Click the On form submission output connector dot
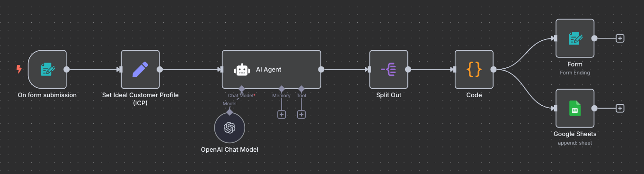The width and height of the screenshot is (644, 174). (x=67, y=69)
